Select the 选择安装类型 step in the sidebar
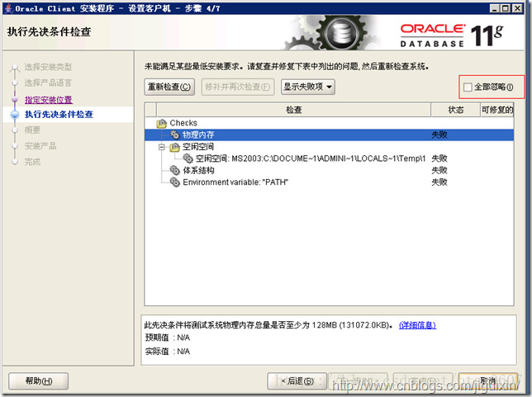 48,67
